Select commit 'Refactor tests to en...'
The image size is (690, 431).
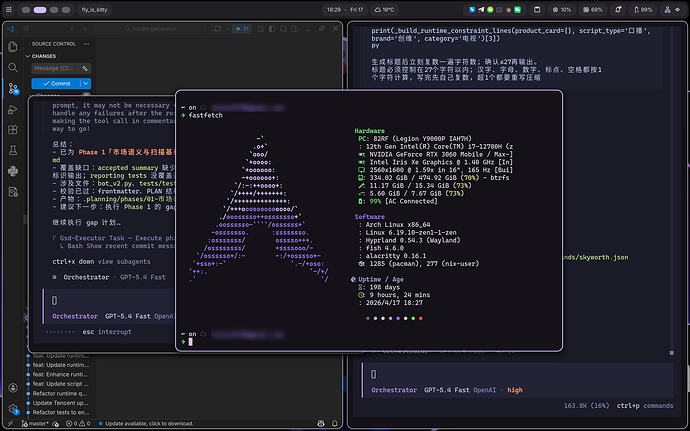(60, 413)
